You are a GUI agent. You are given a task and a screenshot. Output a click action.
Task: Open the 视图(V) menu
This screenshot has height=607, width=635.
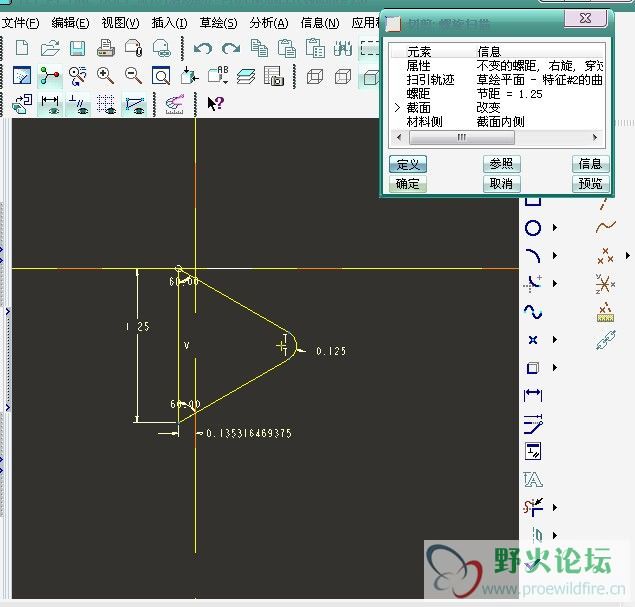(120, 23)
